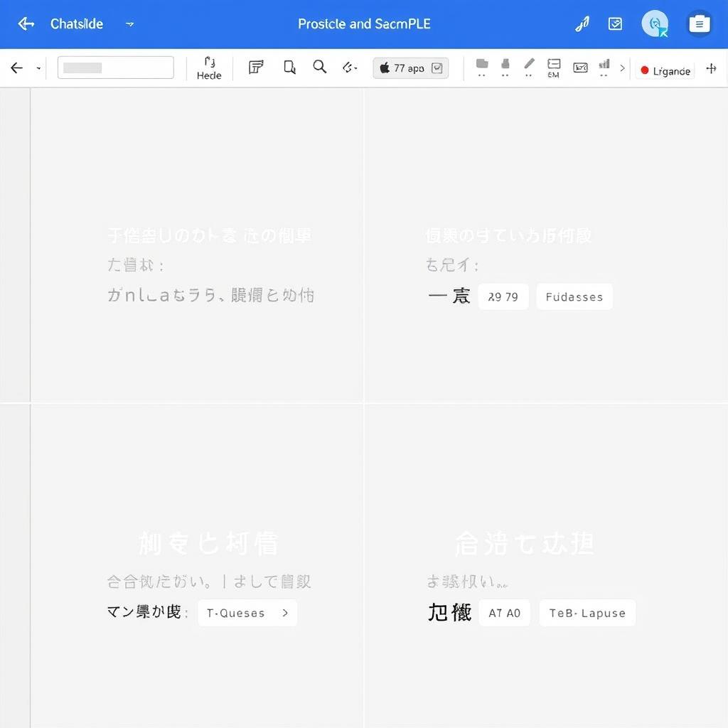This screenshot has height=728, width=728.
Task: Go back using the header back arrow
Action: [x=26, y=24]
